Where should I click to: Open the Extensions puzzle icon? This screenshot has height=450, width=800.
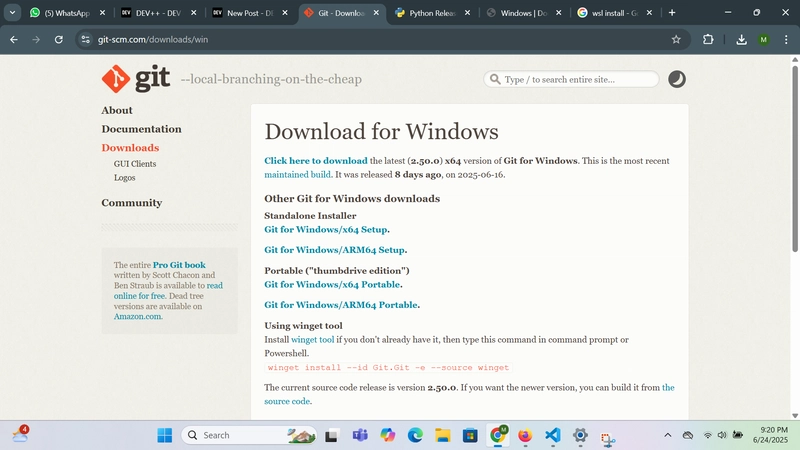point(708,39)
